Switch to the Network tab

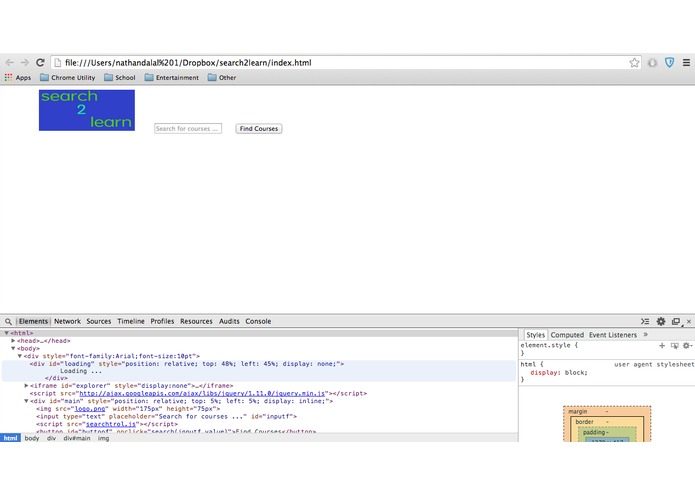tap(67, 321)
